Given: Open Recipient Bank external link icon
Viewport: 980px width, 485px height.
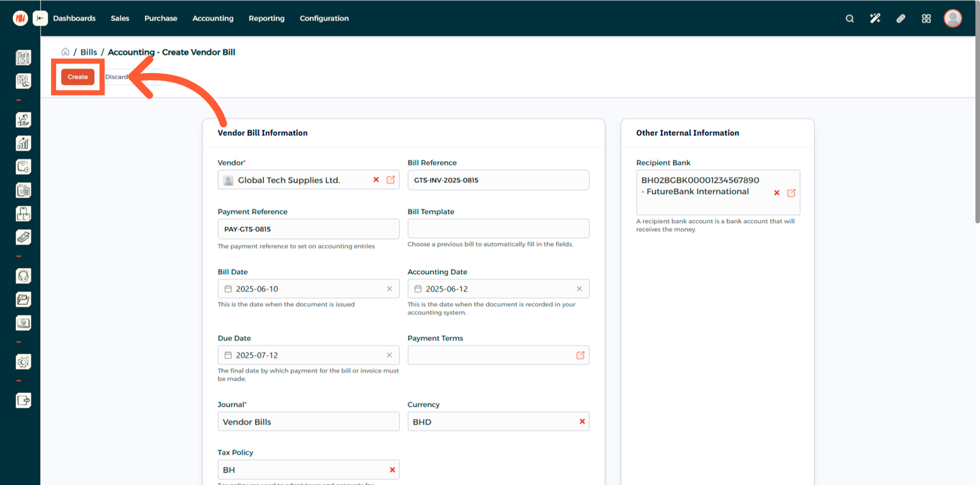Looking at the screenshot, I should pos(791,193).
